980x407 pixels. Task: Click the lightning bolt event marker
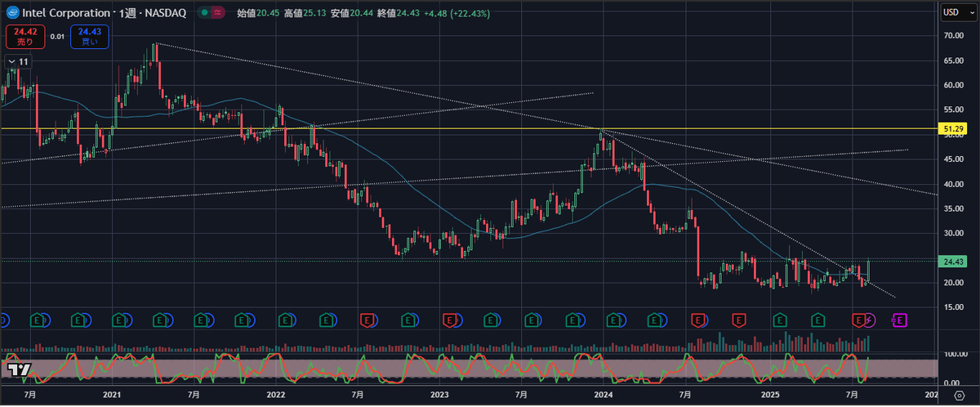click(x=871, y=319)
